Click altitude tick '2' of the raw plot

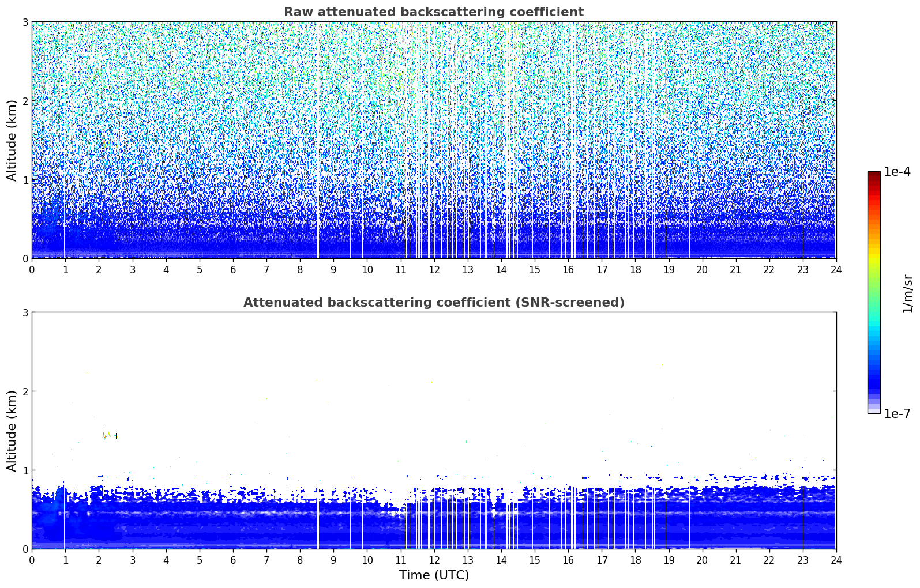point(25,101)
